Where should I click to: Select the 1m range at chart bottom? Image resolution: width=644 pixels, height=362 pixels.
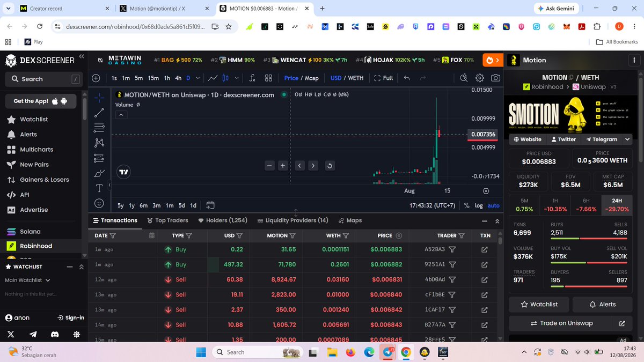[170, 205]
